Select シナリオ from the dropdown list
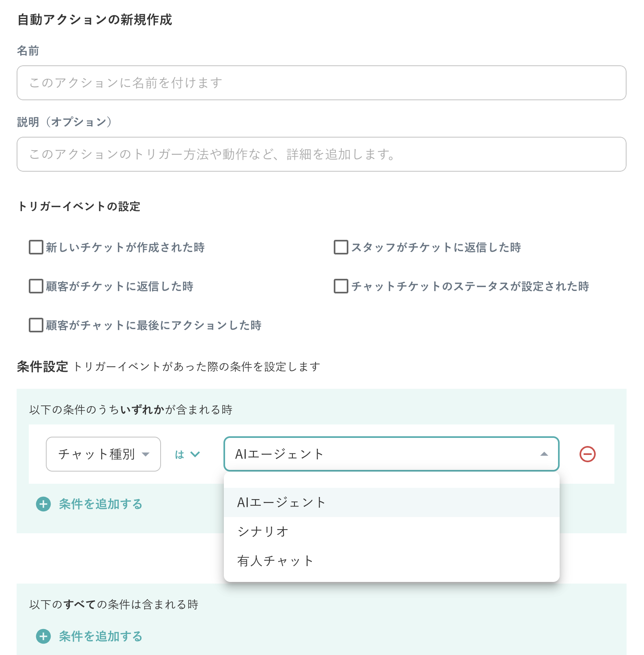Screen dimensions: 644x655 pos(262,531)
